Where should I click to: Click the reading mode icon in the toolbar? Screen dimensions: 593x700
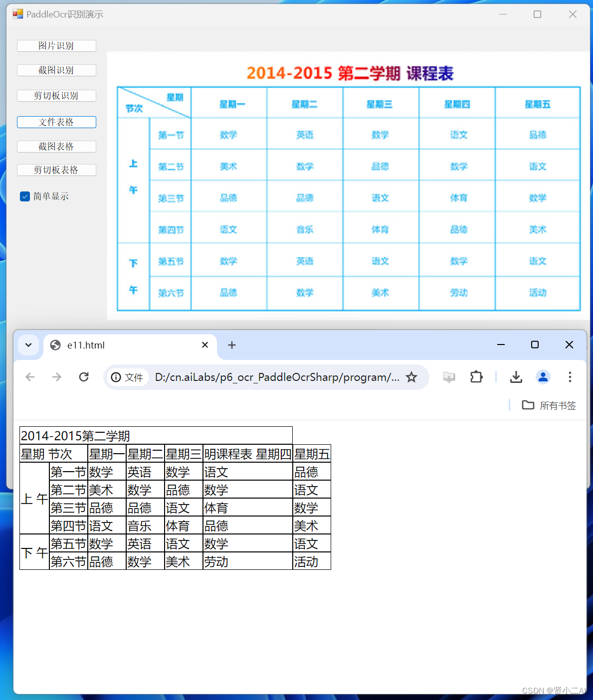click(x=449, y=377)
